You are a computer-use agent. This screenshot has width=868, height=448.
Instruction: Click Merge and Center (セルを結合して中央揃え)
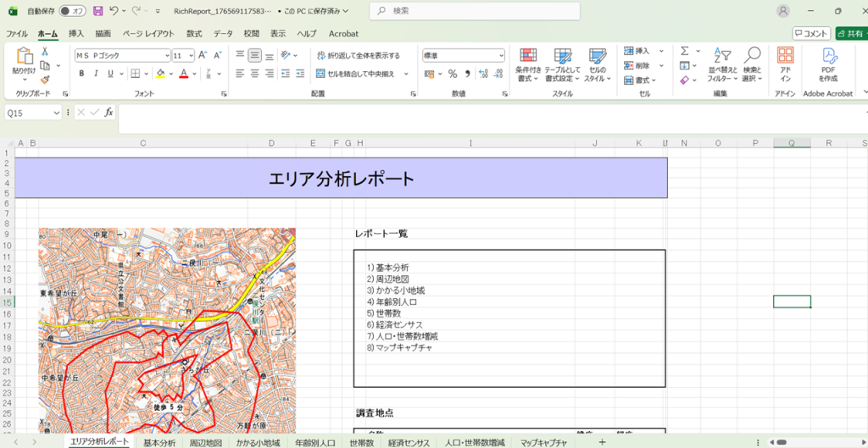pos(356,74)
